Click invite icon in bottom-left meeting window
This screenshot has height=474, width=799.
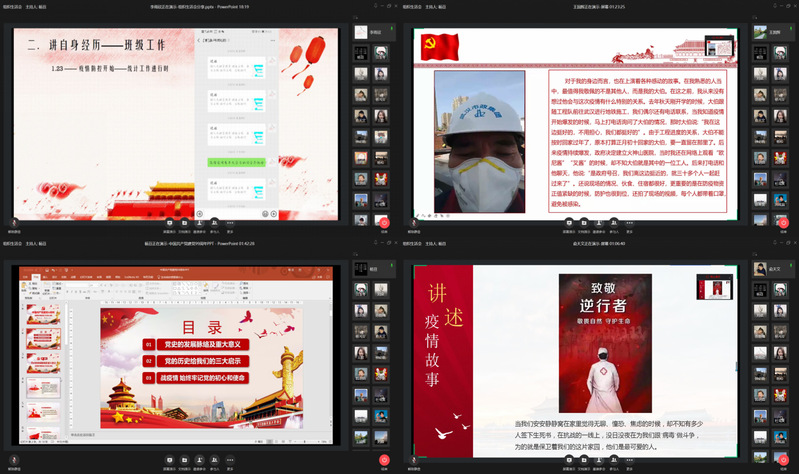(200, 460)
